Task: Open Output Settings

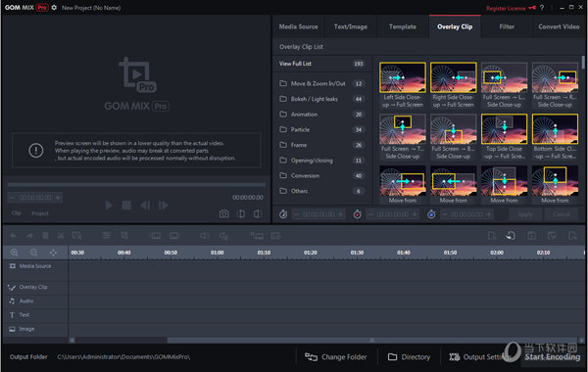Action: point(479,357)
